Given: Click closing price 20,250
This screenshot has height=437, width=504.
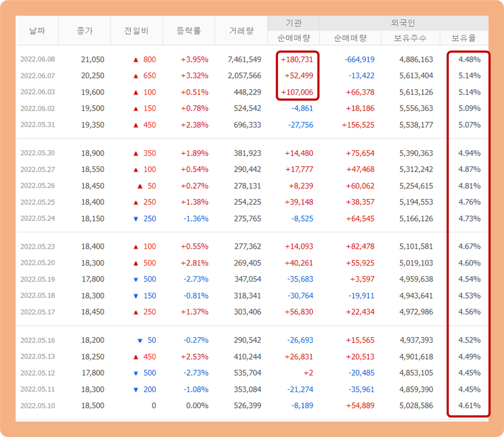Looking at the screenshot, I should pyautogui.click(x=93, y=76).
